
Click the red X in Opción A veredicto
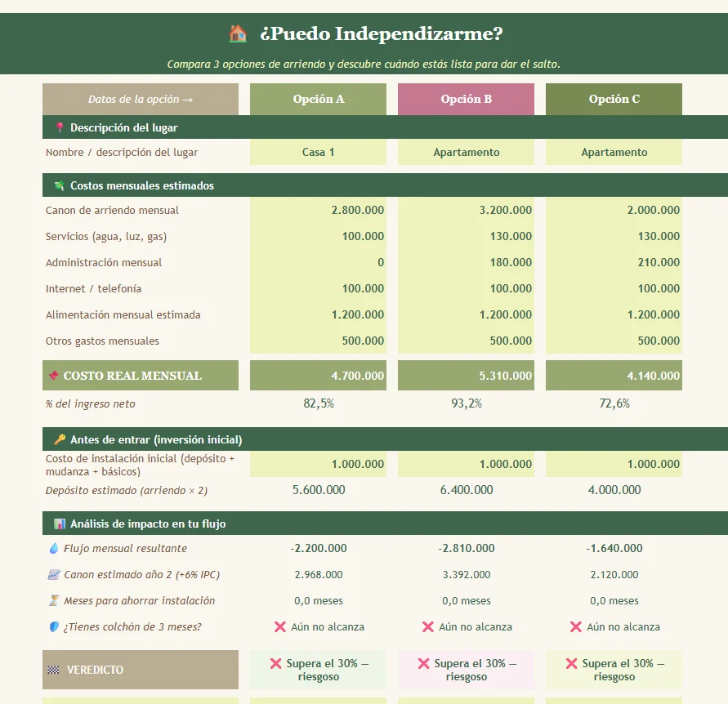tap(276, 664)
